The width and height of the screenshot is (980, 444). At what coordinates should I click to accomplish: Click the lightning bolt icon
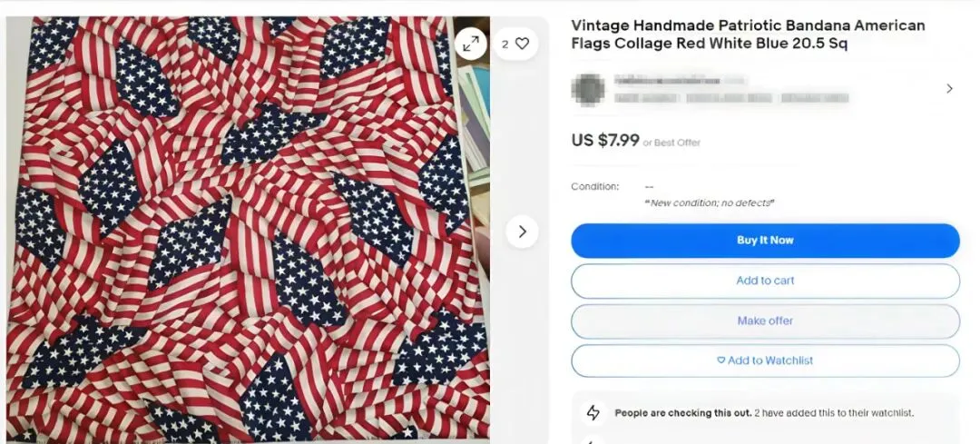click(593, 413)
